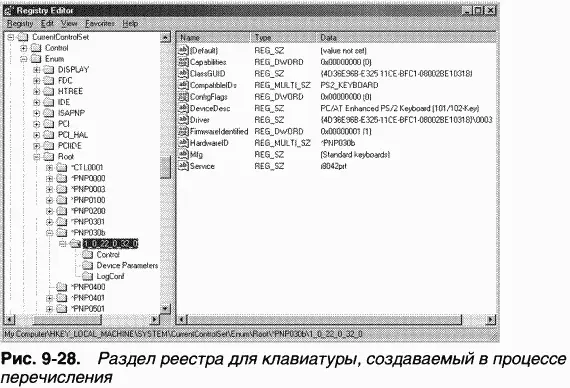Expand the IDE key
The image size is (570, 388).
(36, 102)
